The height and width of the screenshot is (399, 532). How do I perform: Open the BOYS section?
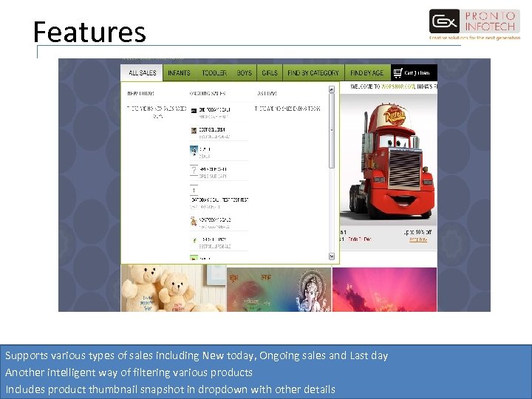pyautogui.click(x=245, y=73)
